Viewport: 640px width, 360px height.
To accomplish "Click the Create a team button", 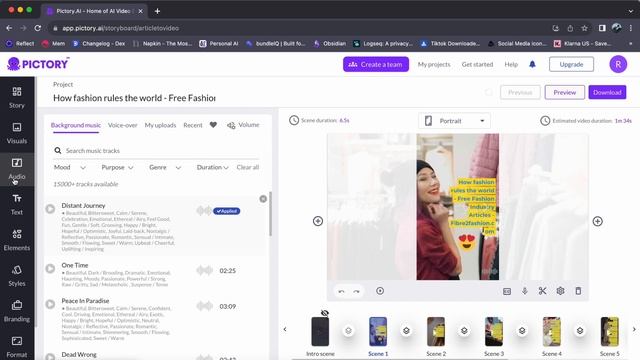I will tap(376, 64).
